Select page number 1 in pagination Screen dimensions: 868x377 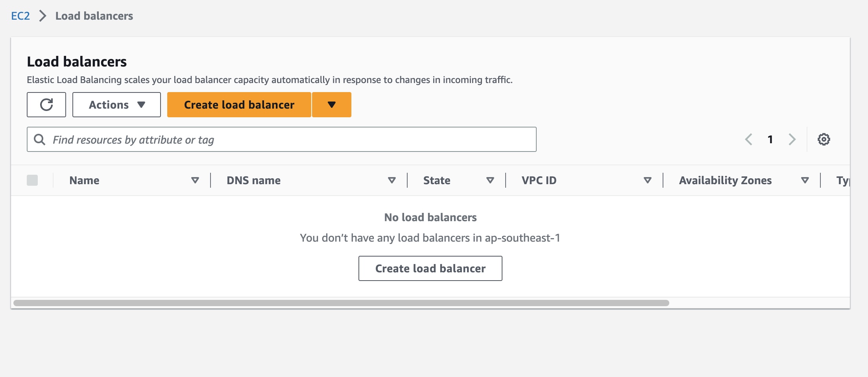(x=770, y=139)
